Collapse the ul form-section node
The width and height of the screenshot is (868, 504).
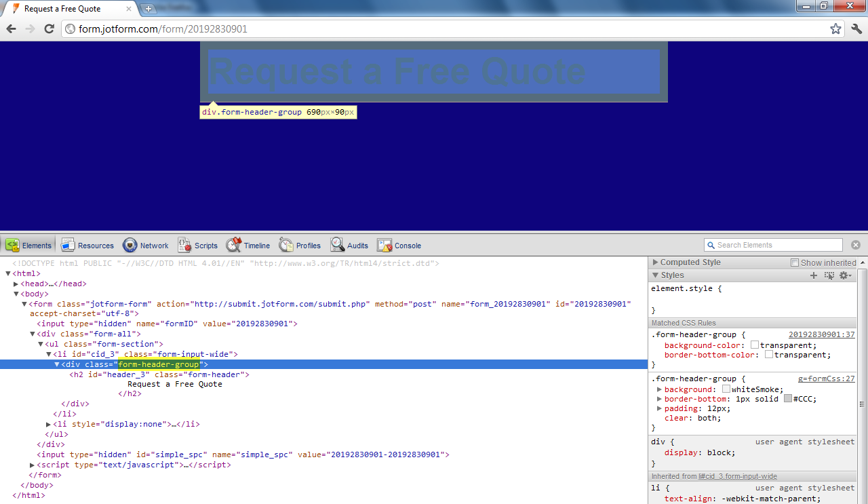pyautogui.click(x=41, y=344)
